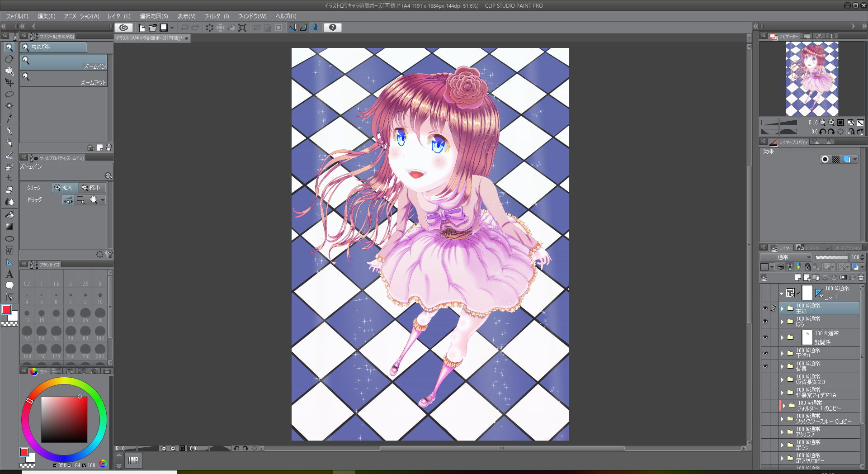Click the new raster layer icon in Layer panel
Screen dimensions: 868x474
point(798,277)
